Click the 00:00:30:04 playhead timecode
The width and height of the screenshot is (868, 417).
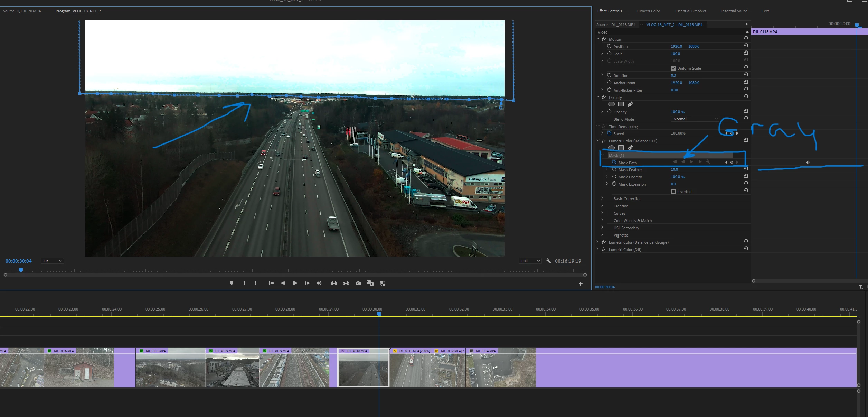19,261
